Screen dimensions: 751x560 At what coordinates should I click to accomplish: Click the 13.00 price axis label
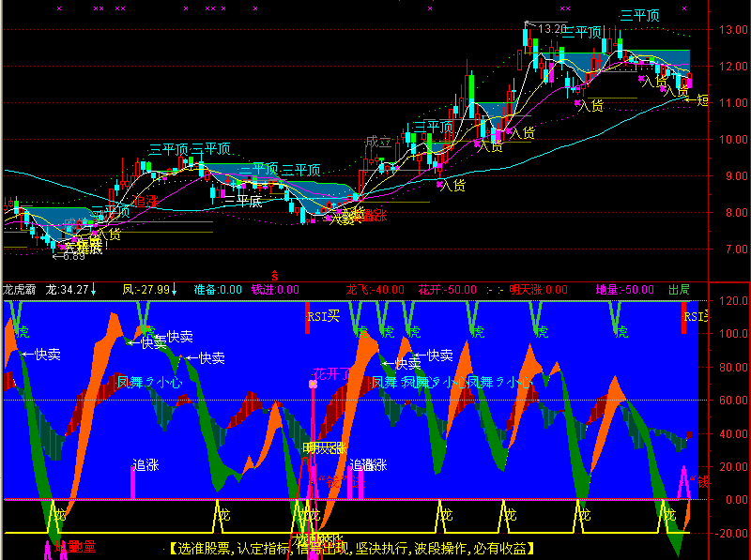point(733,30)
